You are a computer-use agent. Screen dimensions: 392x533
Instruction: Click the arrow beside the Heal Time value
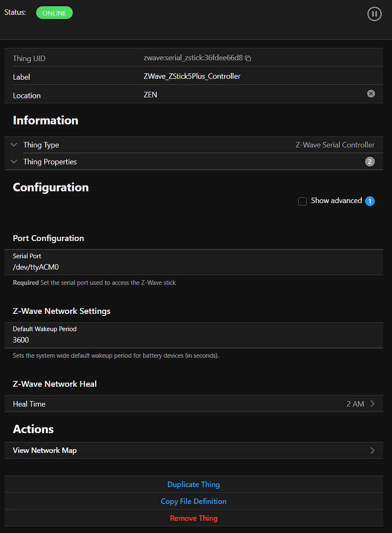(x=372, y=403)
